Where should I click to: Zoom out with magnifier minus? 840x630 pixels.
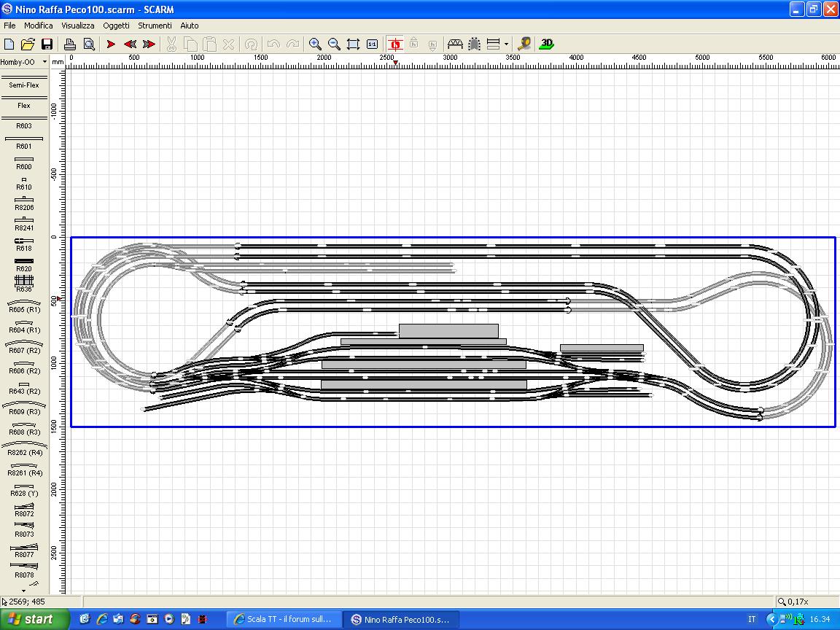[334, 44]
